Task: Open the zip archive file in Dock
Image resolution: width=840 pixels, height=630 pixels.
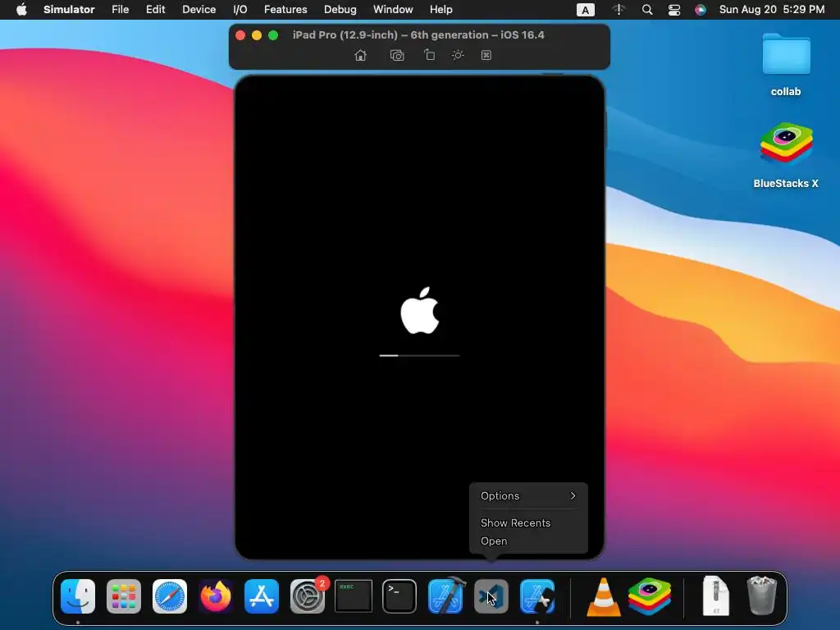Action: pyautogui.click(x=715, y=596)
